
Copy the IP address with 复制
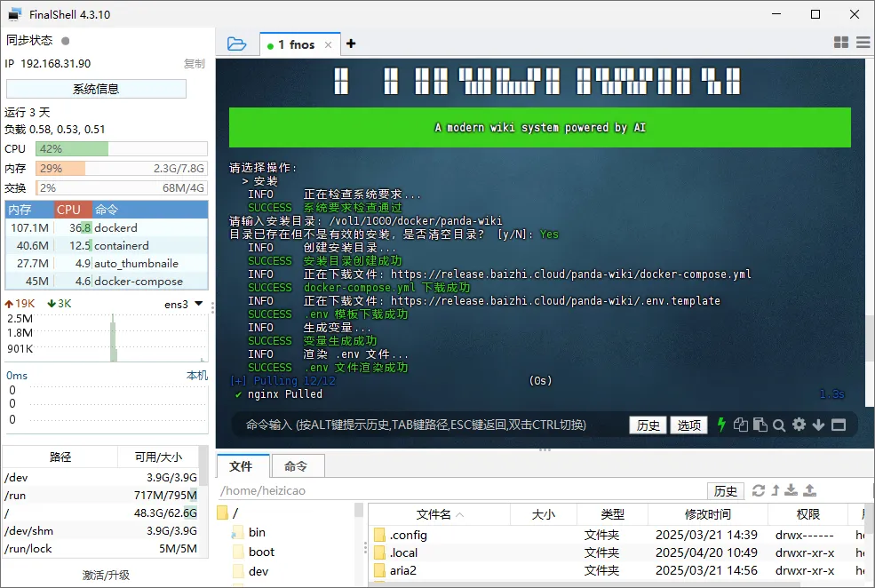(195, 64)
